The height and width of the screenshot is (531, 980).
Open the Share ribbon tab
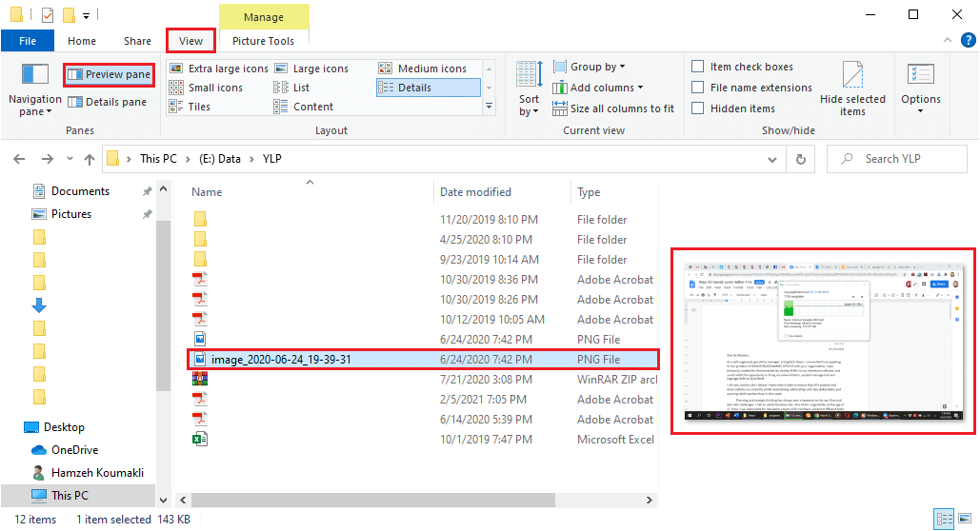click(137, 41)
